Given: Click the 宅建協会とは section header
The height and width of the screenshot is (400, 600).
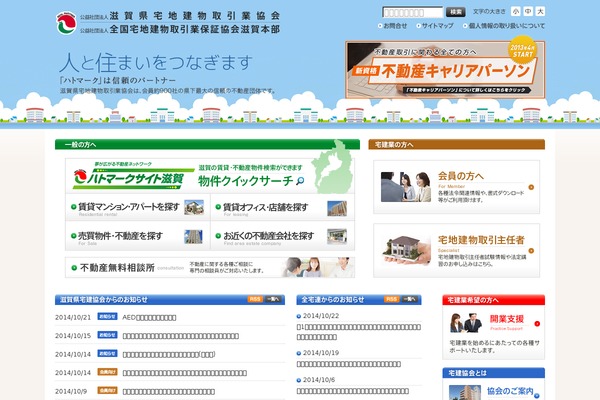Looking at the screenshot, I should click(493, 373).
